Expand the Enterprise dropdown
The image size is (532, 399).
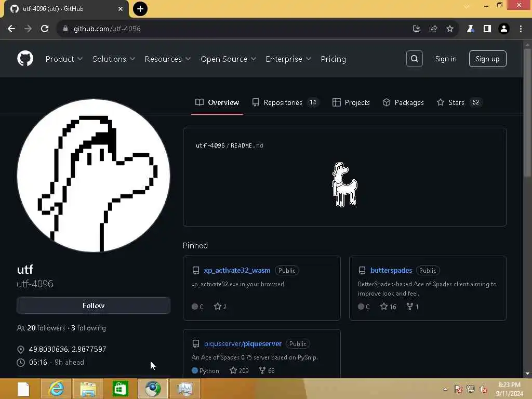pos(288,59)
